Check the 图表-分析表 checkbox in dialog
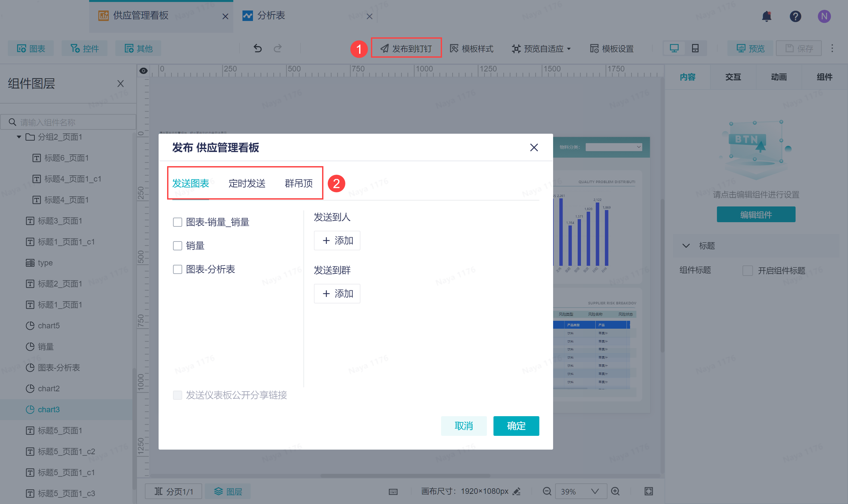This screenshot has height=504, width=848. (177, 269)
